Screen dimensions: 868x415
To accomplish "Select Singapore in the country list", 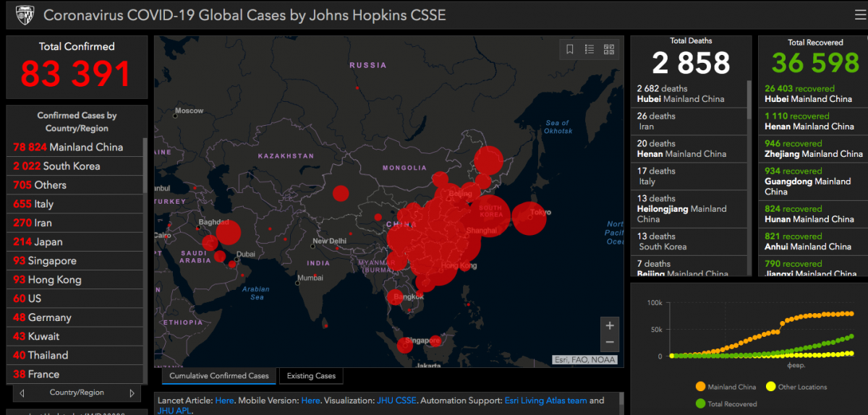I will (x=75, y=260).
